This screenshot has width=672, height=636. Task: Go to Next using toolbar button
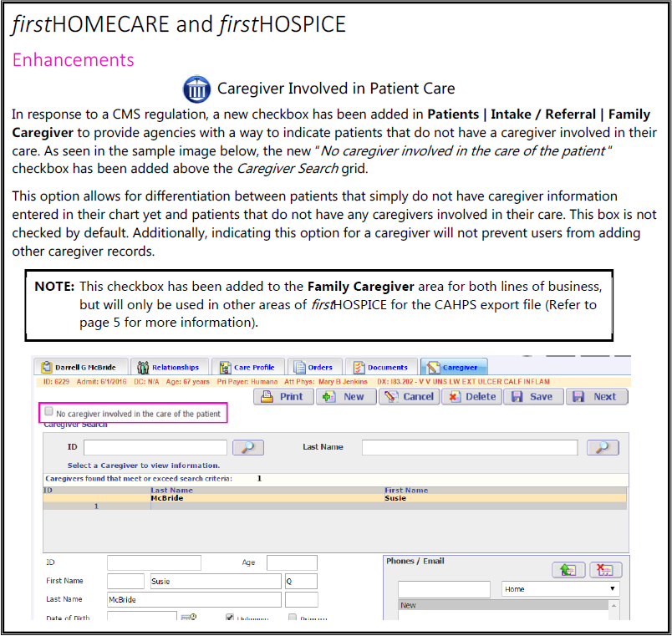click(x=597, y=396)
